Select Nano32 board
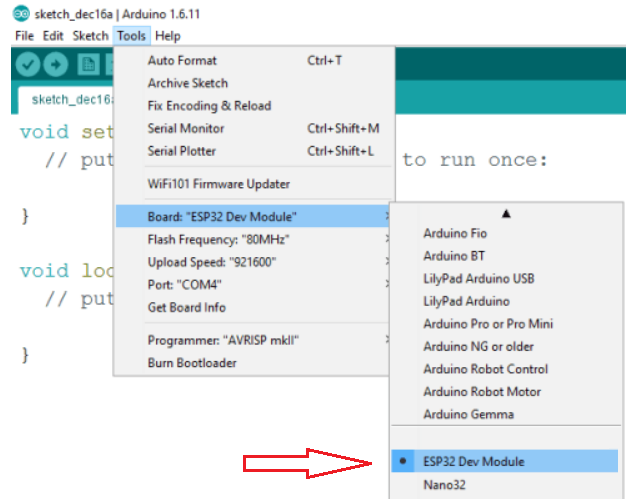The image size is (641, 499). point(506,485)
